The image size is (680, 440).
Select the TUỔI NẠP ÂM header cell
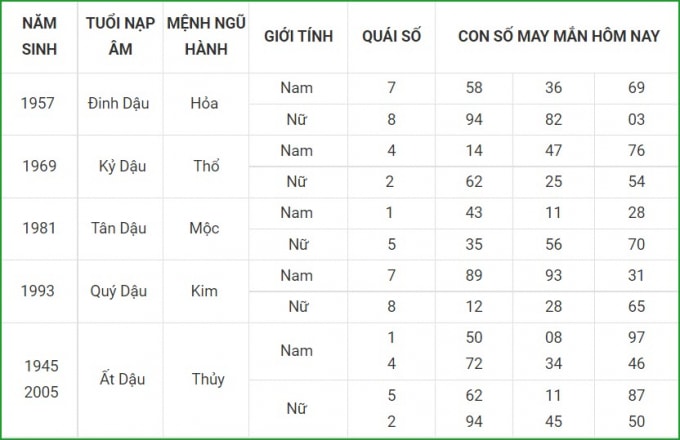[x=120, y=36]
